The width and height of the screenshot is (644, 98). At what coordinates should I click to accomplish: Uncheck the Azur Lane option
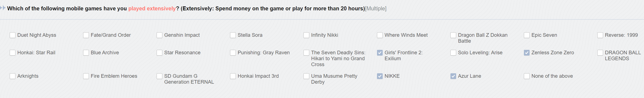click(453, 76)
